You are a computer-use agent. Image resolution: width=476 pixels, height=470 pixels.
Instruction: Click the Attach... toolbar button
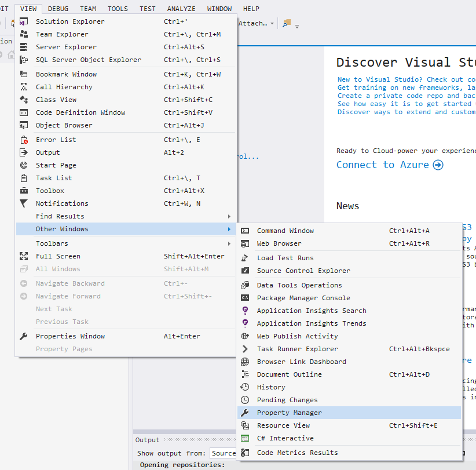click(253, 23)
